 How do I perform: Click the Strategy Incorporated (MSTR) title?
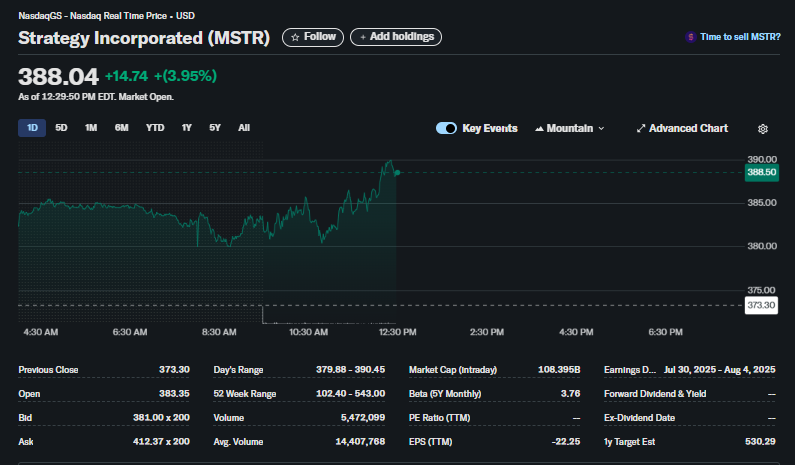click(144, 38)
